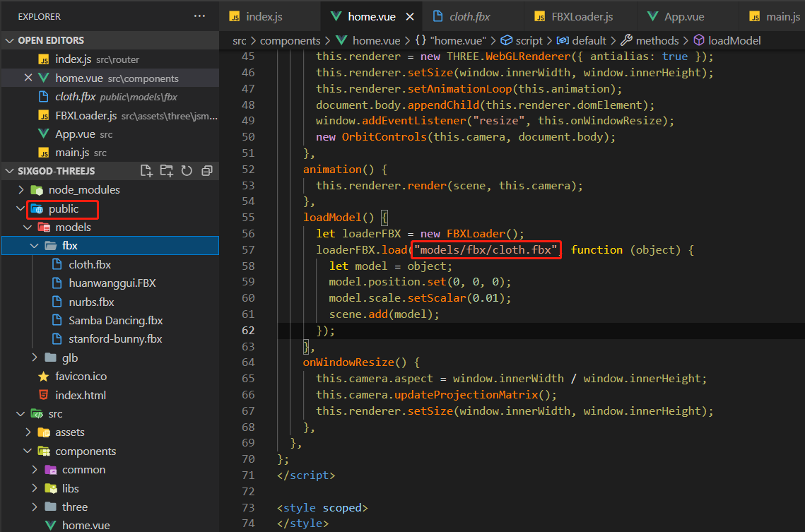805x532 pixels.
Task: Click the public folder globe icon
Action: pos(37,209)
